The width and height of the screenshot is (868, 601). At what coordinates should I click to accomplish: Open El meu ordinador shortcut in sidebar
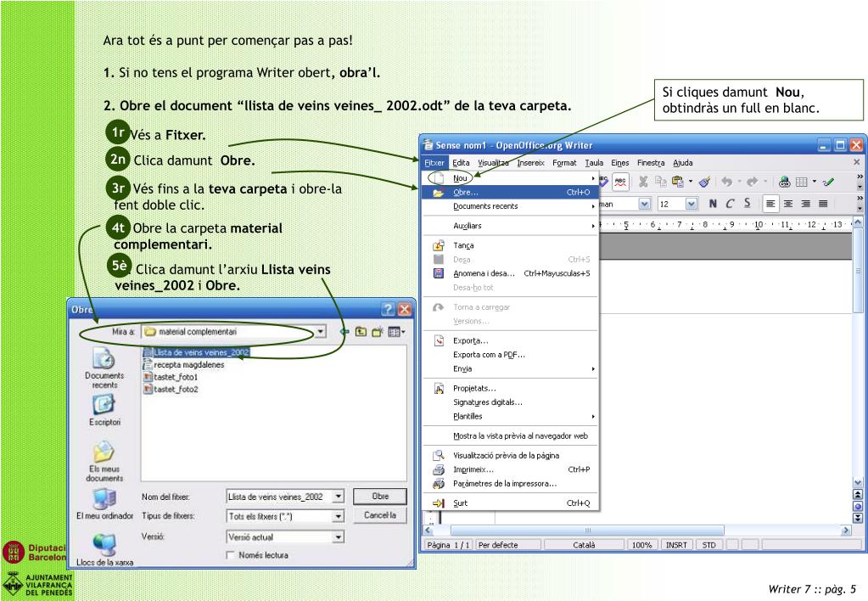click(104, 504)
